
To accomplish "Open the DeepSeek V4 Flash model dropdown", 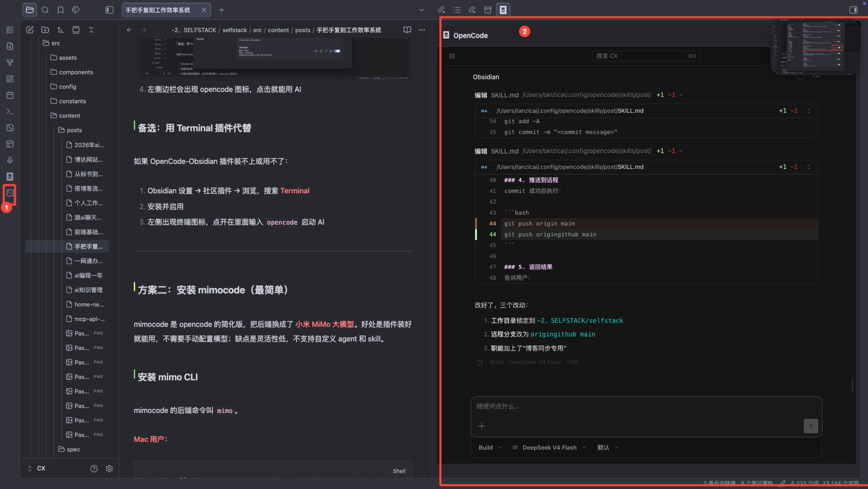I will point(549,448).
